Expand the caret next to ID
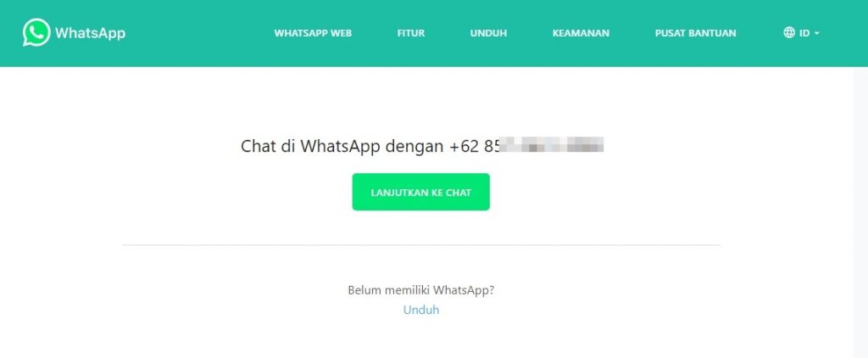The height and width of the screenshot is (358, 868). coord(816,34)
